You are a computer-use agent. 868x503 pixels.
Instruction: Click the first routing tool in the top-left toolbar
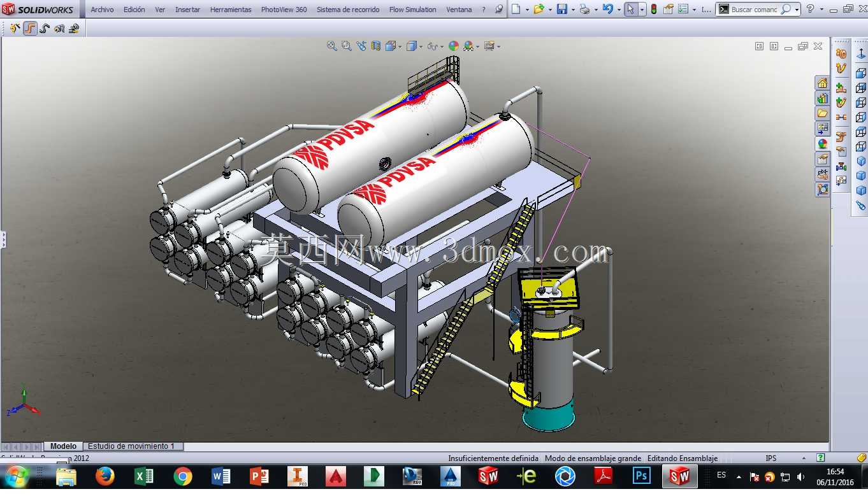tap(15, 28)
